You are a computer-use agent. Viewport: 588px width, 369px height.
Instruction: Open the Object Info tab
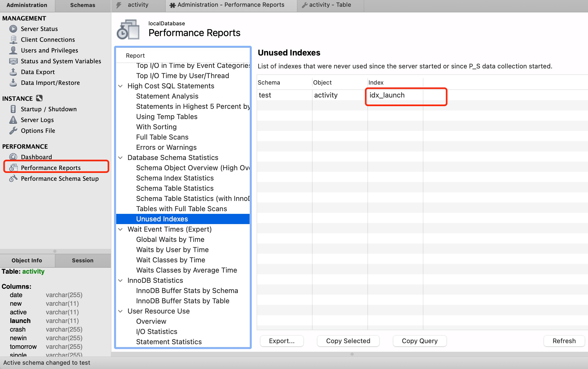pyautogui.click(x=27, y=260)
